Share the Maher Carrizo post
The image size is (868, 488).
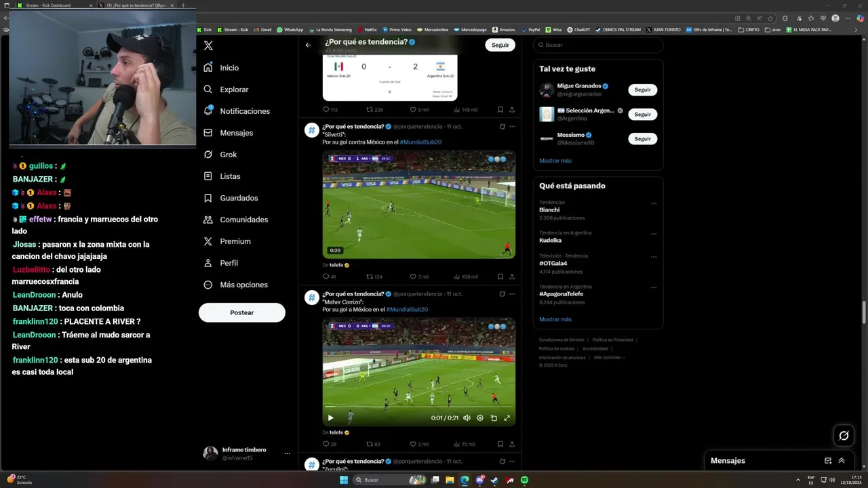512,444
